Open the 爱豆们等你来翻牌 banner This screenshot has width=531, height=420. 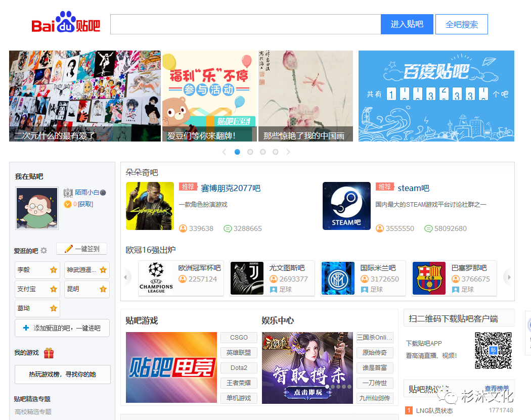pyautogui.click(x=209, y=96)
